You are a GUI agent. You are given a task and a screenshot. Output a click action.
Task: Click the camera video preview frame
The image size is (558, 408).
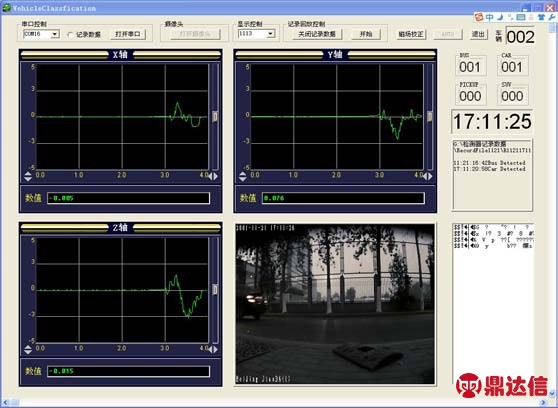[x=335, y=304]
